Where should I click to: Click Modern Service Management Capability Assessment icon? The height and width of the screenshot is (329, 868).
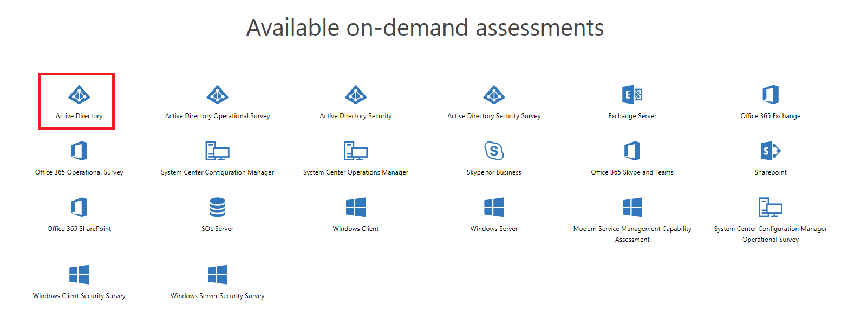click(x=632, y=207)
